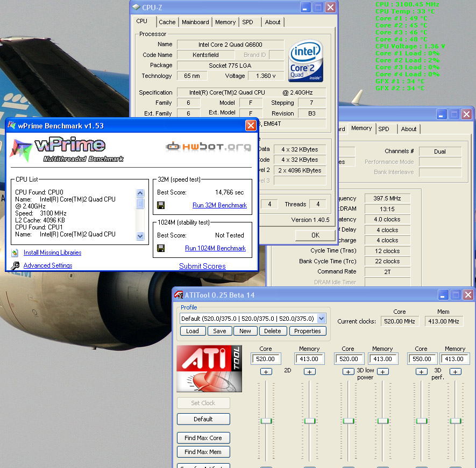Switch to Cache tab in CPU-Z
The image size is (476, 468).
pyautogui.click(x=167, y=22)
